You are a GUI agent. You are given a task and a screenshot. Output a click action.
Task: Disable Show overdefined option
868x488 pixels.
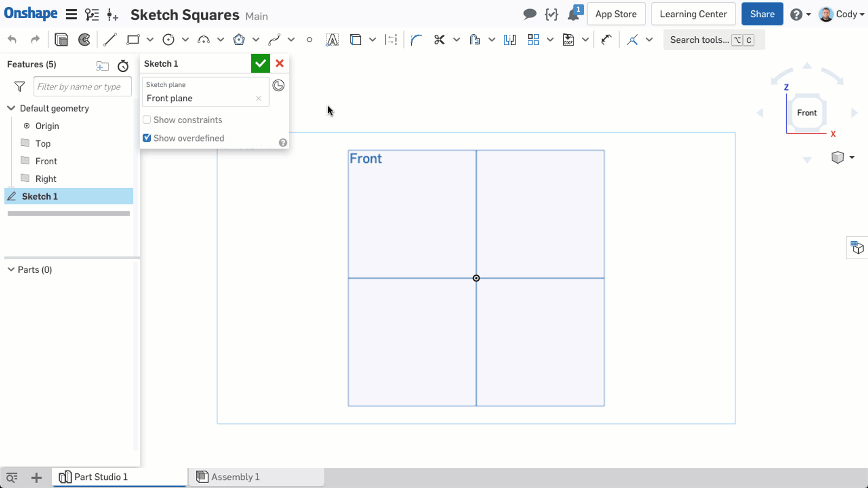point(146,138)
